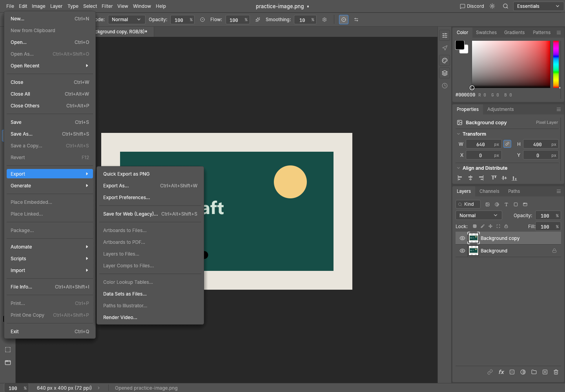Create a new group with the folder icon
The width and height of the screenshot is (565, 392).
pyautogui.click(x=534, y=372)
